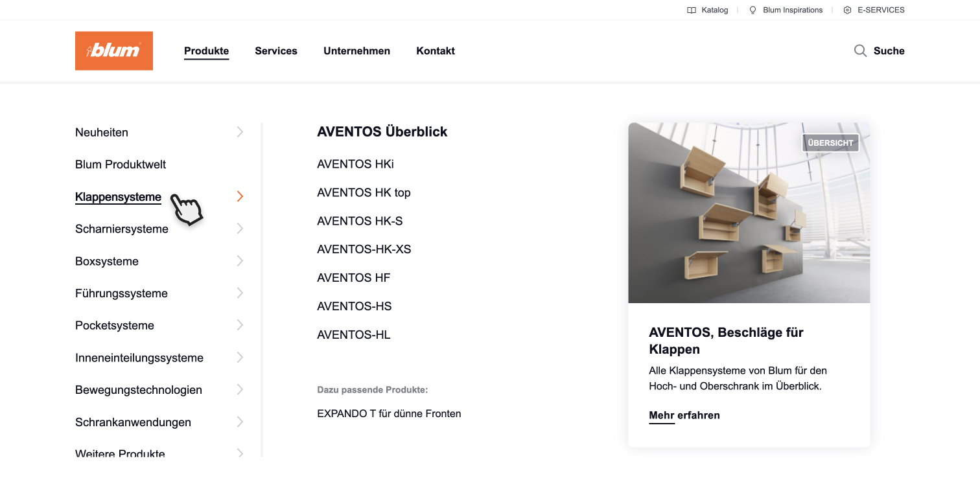Expand Klappensysteme orange chevron
Image resolution: width=980 pixels, height=491 pixels.
[x=240, y=196]
